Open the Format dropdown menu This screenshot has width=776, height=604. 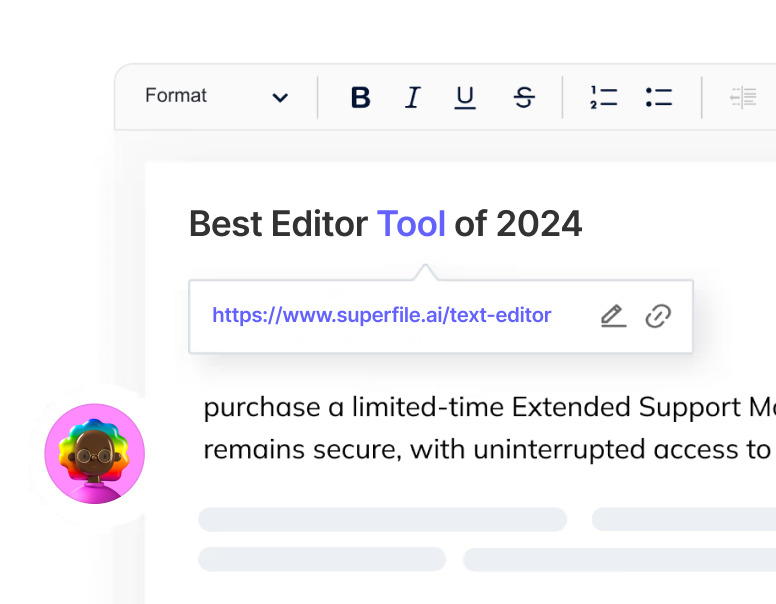tap(176, 96)
